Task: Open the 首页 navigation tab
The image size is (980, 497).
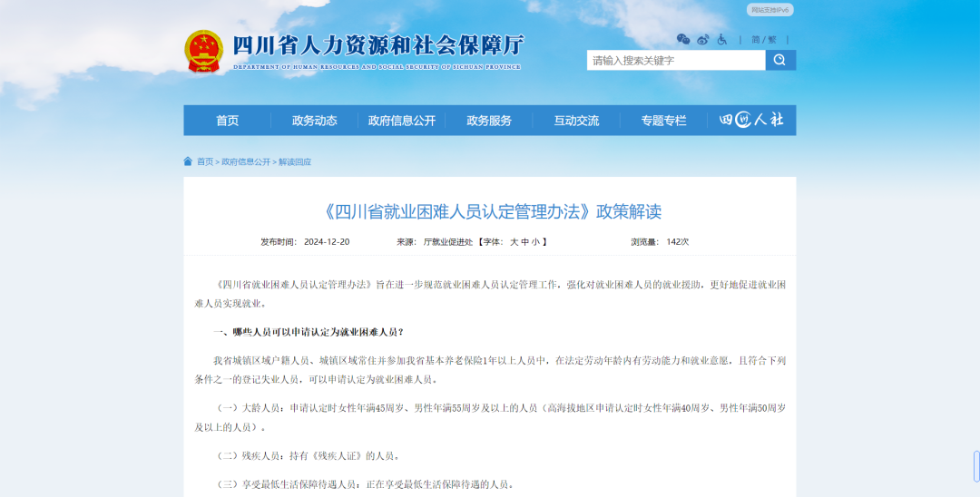Action: click(x=227, y=121)
